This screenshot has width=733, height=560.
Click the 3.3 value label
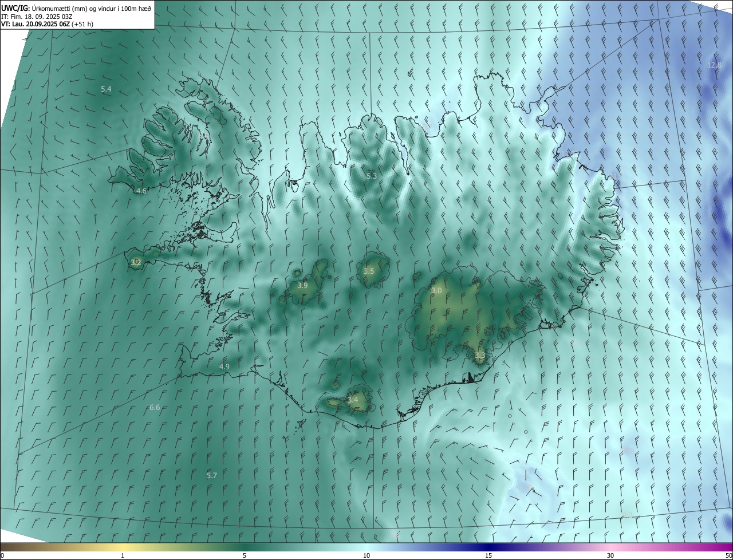coord(480,356)
